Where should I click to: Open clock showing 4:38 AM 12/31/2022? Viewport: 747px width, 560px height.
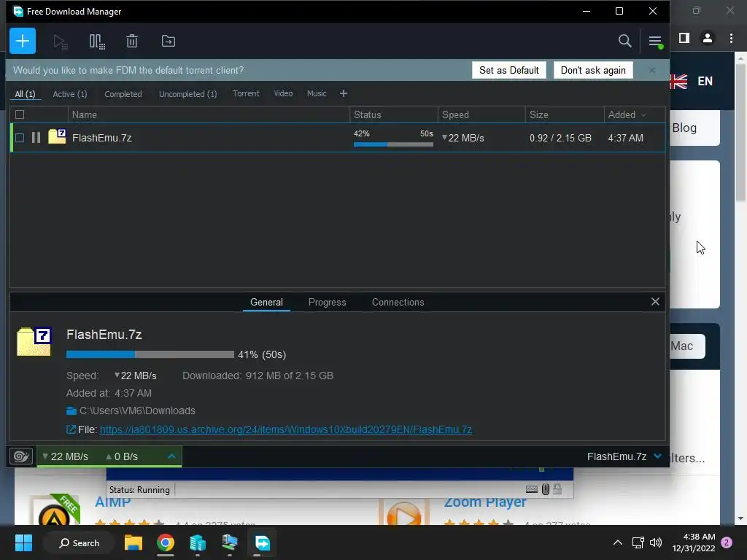click(694, 542)
